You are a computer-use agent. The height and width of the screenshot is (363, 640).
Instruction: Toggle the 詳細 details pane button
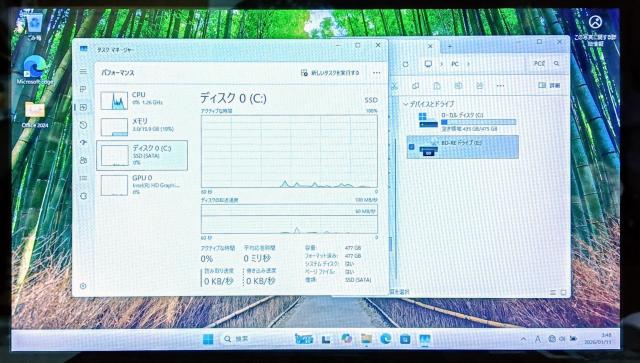click(549, 85)
